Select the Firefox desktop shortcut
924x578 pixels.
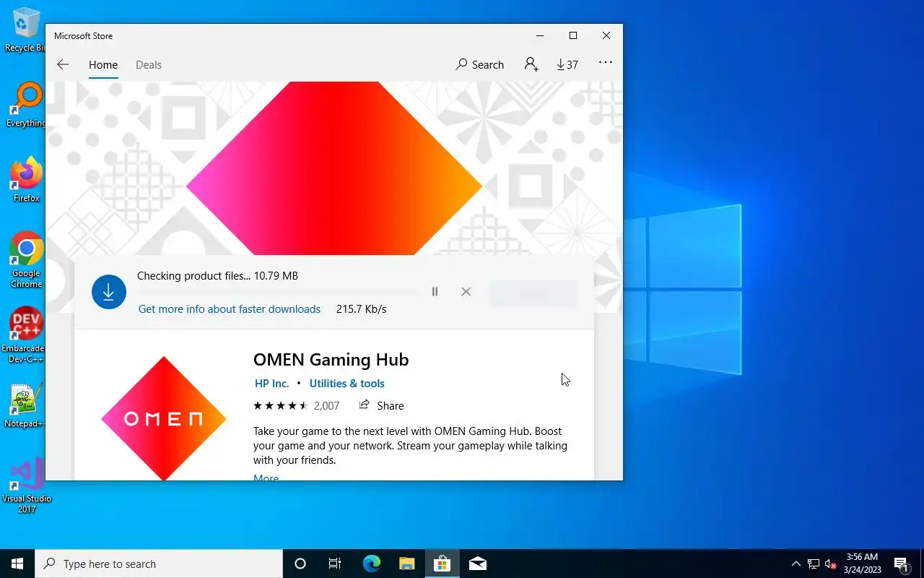26,180
